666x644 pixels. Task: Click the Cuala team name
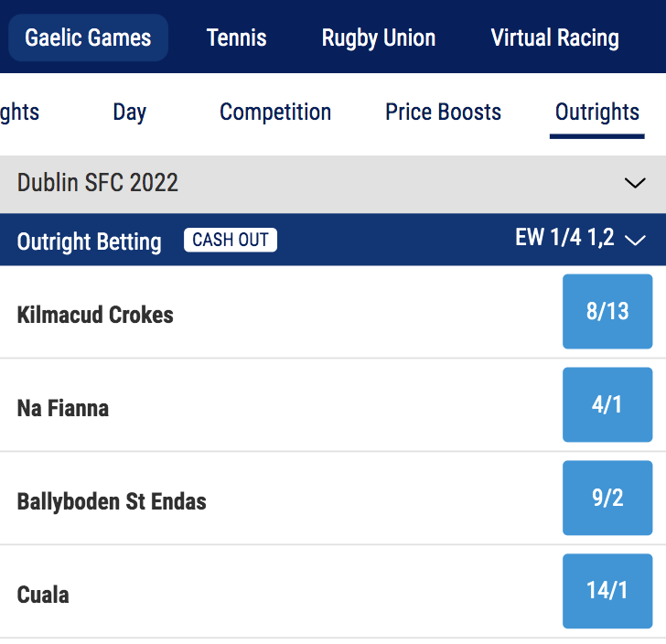pyautogui.click(x=43, y=595)
